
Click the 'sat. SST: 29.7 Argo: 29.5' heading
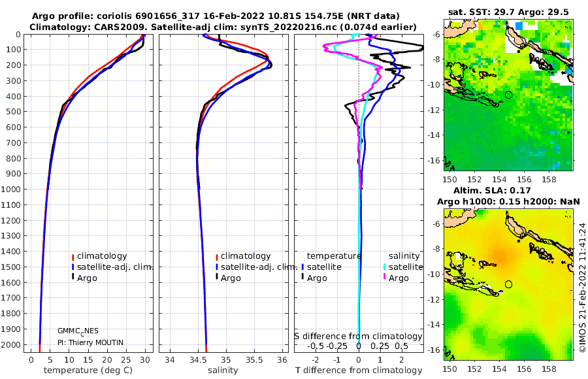click(508, 12)
